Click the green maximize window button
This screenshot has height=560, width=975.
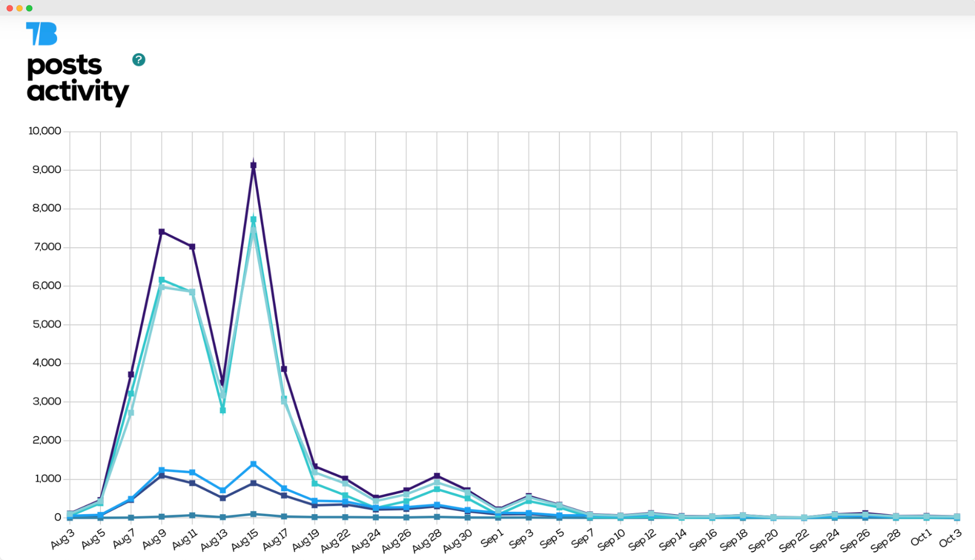[29, 8]
